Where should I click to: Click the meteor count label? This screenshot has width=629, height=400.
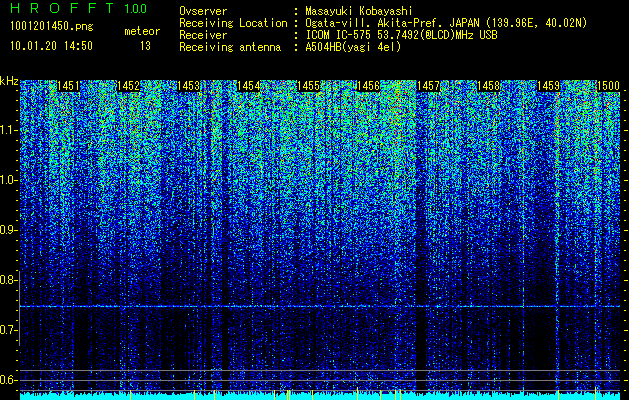coord(142,31)
